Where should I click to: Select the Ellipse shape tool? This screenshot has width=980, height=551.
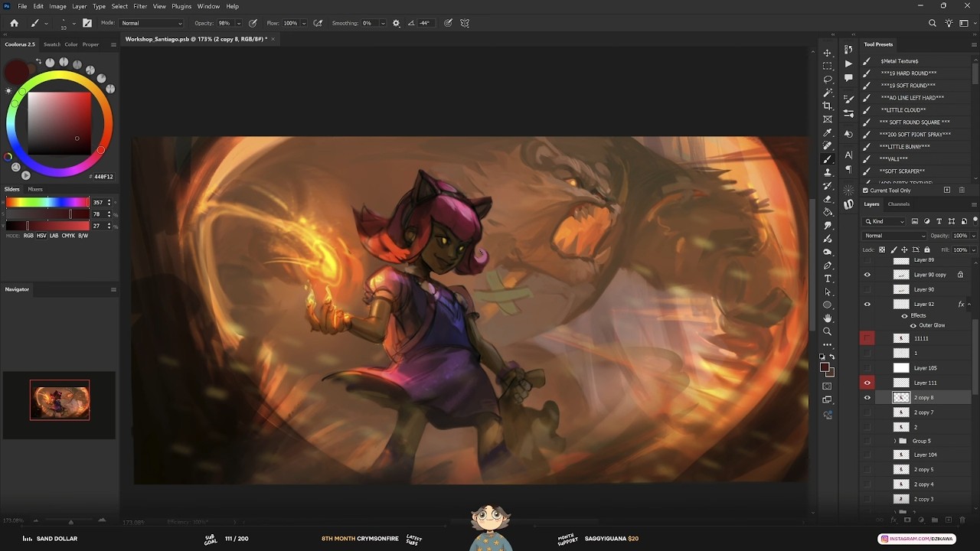[x=827, y=305]
